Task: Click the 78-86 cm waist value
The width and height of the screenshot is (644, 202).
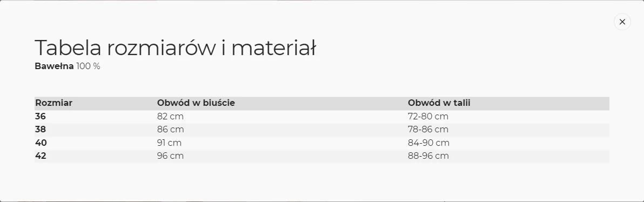Action: point(428,129)
